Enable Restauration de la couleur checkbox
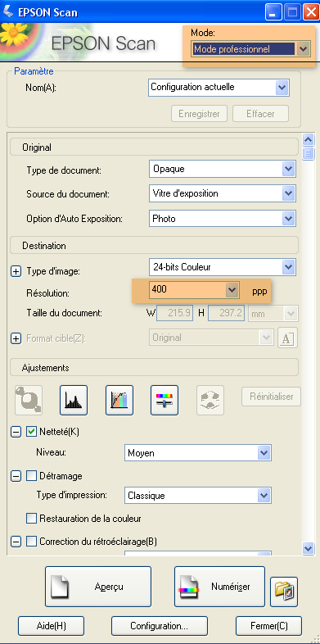Image resolution: width=320 pixels, height=644 pixels. click(31, 519)
